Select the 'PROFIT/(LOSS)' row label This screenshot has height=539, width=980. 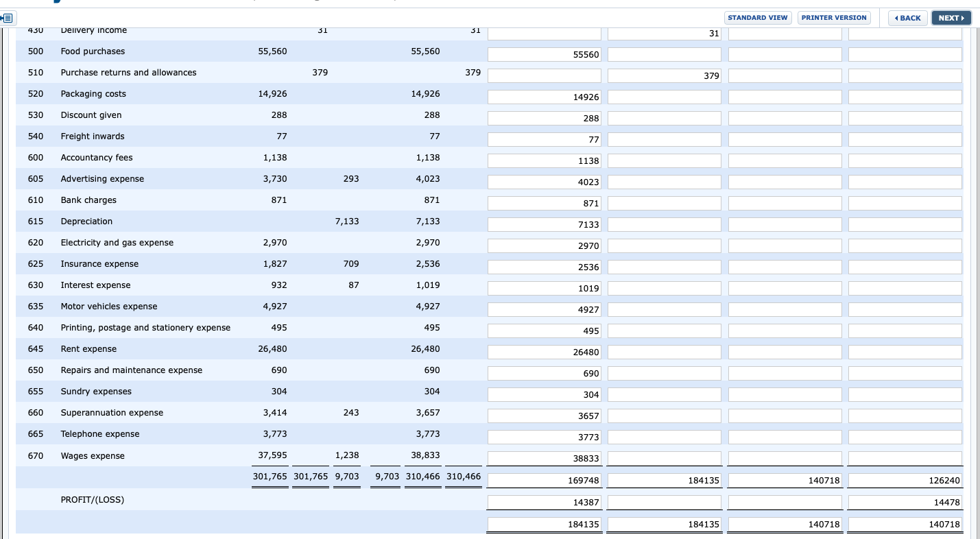tap(93, 500)
